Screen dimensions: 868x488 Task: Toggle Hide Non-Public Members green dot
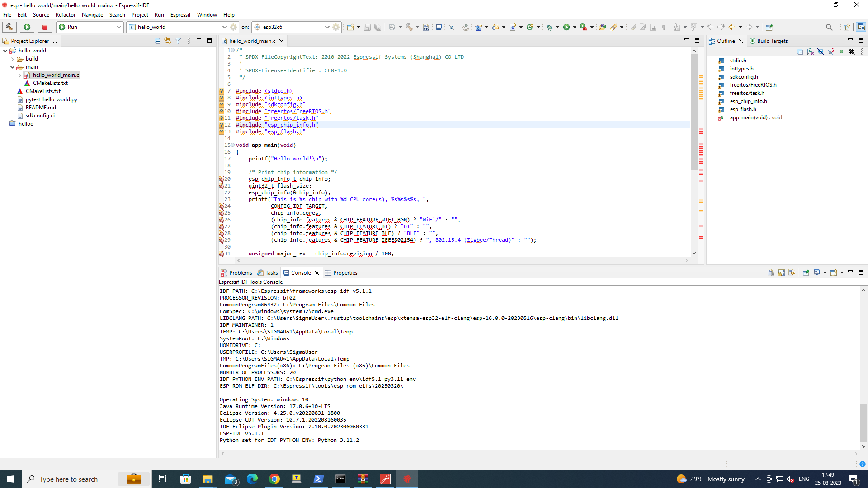(x=841, y=52)
